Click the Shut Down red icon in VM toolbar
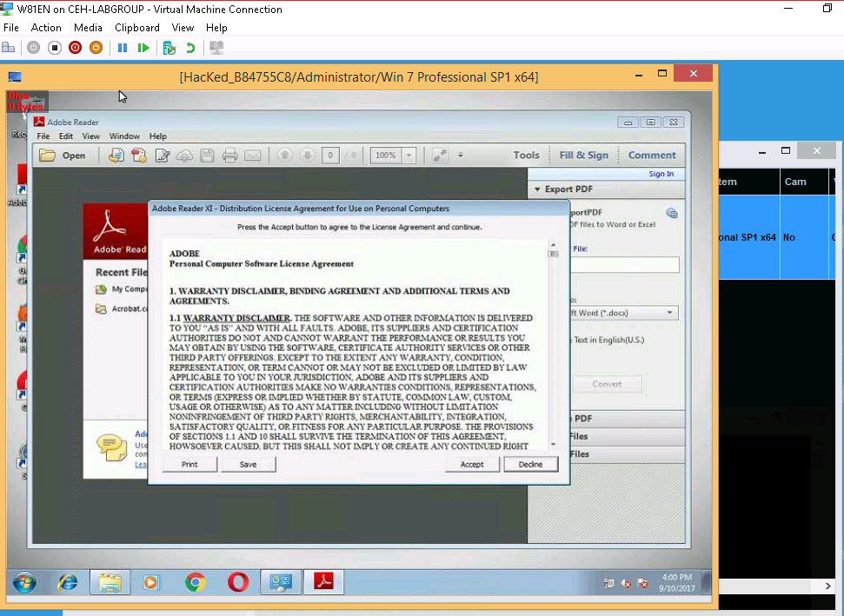844x616 pixels. 75,48
